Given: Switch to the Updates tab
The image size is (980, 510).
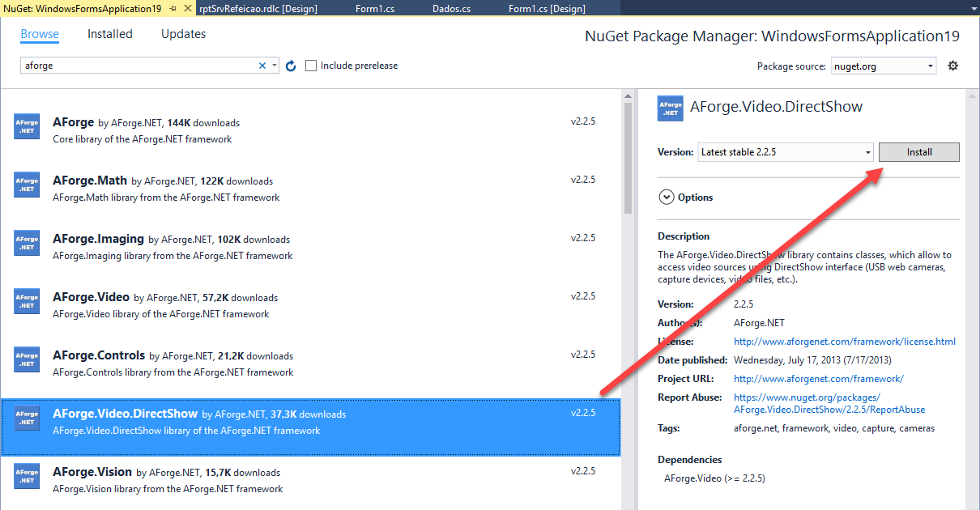Looking at the screenshot, I should coord(183,34).
